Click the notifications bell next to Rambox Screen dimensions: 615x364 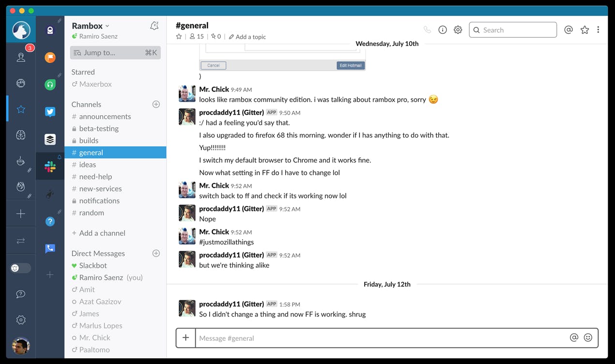coord(154,26)
